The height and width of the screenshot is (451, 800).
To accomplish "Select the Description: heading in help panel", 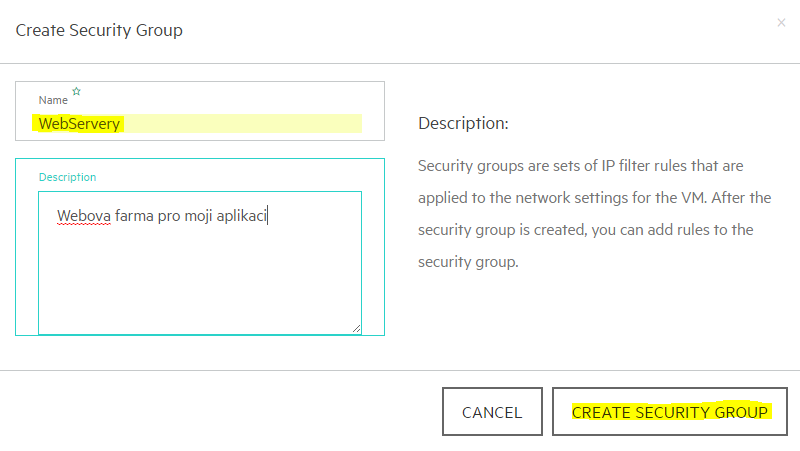I will [463, 123].
